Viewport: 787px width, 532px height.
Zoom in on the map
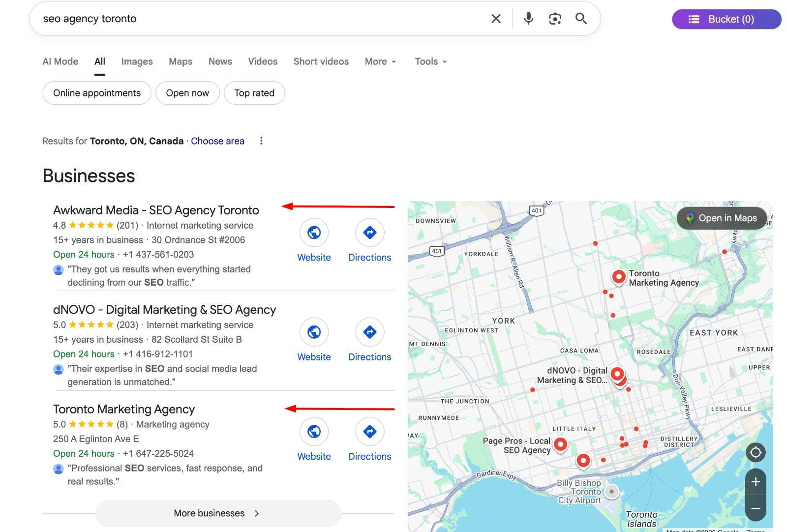pyautogui.click(x=756, y=482)
